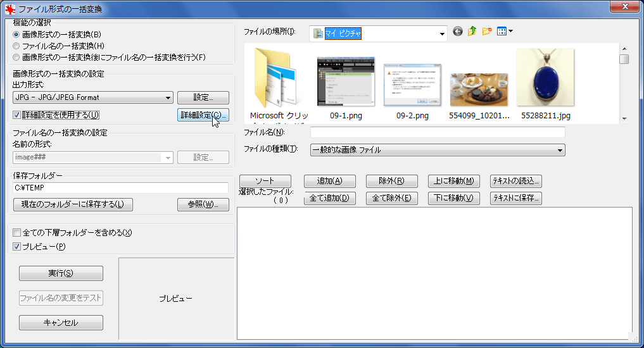Click the 実行(S) button

(x=61, y=273)
